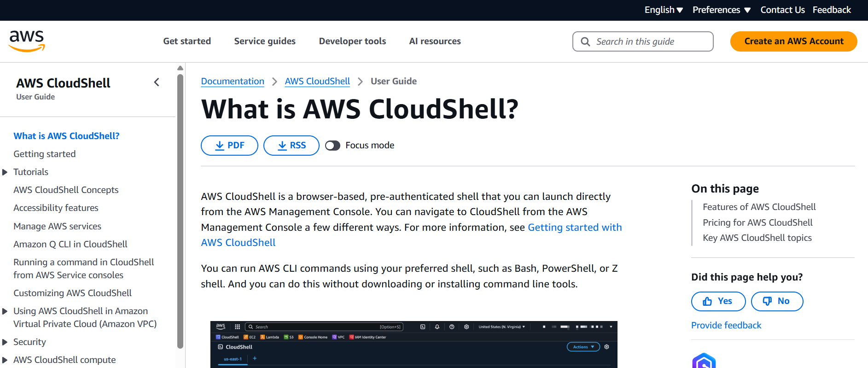Open the English language dropdown

coord(663,10)
